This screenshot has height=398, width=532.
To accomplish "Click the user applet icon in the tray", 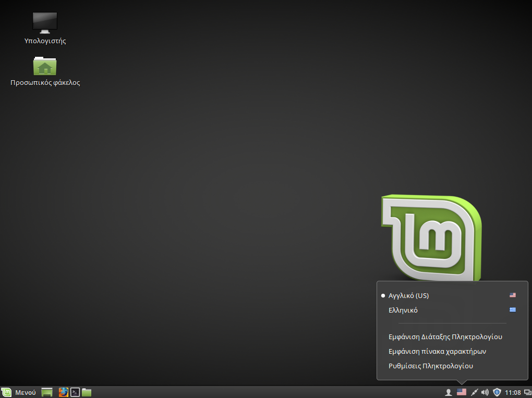I will pos(448,392).
